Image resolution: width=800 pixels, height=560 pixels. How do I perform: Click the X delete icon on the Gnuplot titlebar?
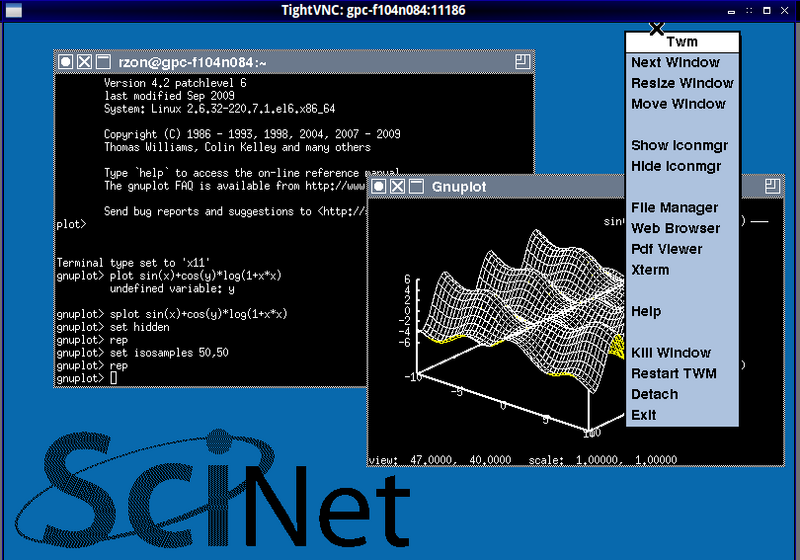pyautogui.click(x=397, y=187)
